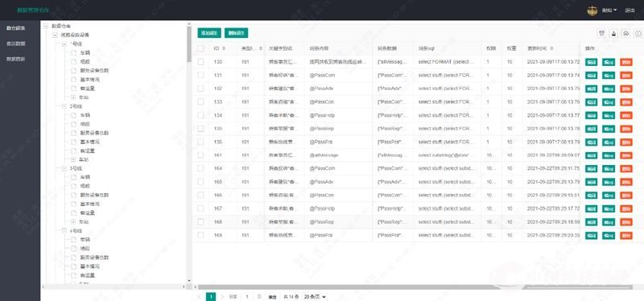Check the checkbox for row ID 130
The width and height of the screenshot is (644, 301).
click(x=200, y=62)
